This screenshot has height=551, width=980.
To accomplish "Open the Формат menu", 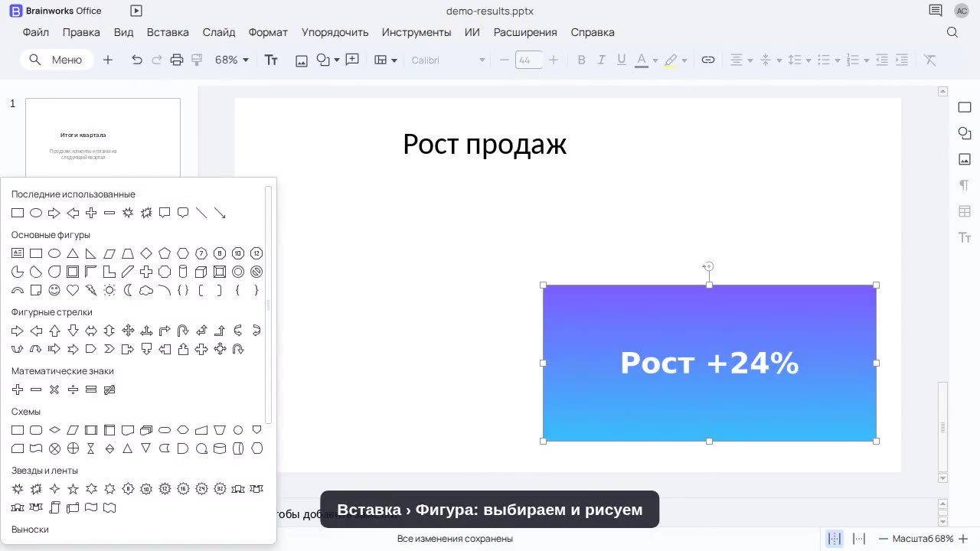I will [x=268, y=32].
